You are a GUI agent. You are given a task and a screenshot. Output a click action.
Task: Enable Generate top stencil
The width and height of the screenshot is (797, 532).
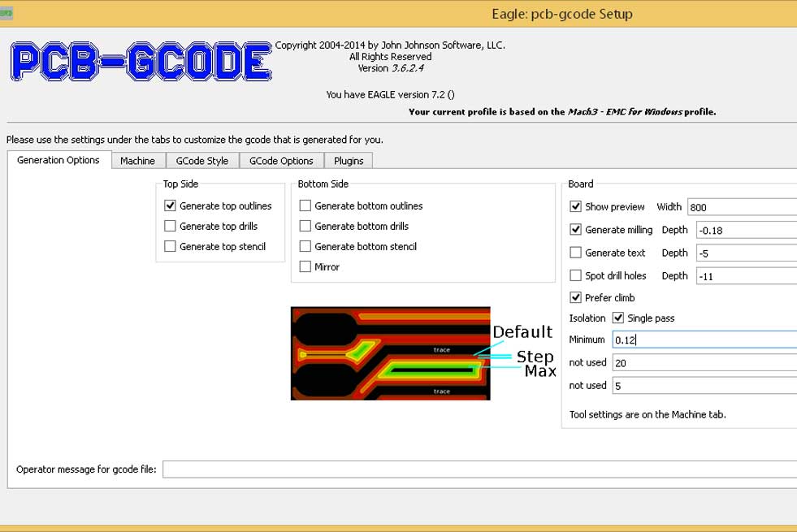point(171,246)
